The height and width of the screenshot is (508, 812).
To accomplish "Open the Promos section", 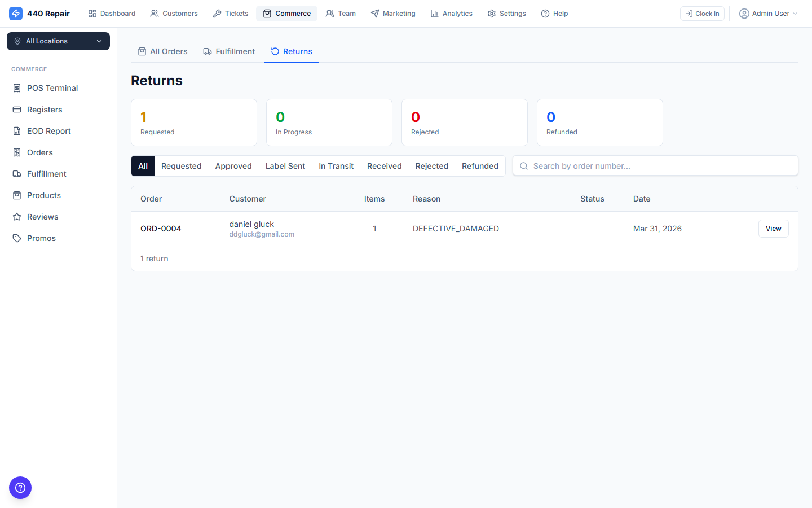I will click(x=40, y=238).
